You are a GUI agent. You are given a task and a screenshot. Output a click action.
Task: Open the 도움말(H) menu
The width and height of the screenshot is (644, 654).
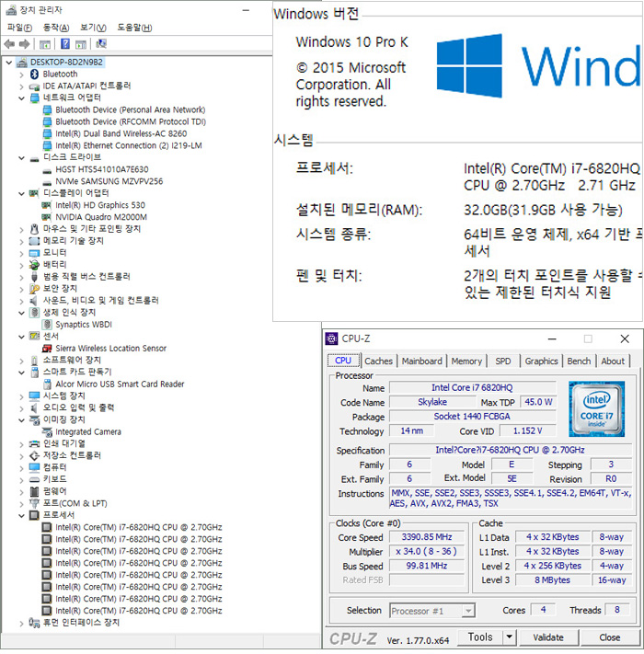(x=134, y=28)
